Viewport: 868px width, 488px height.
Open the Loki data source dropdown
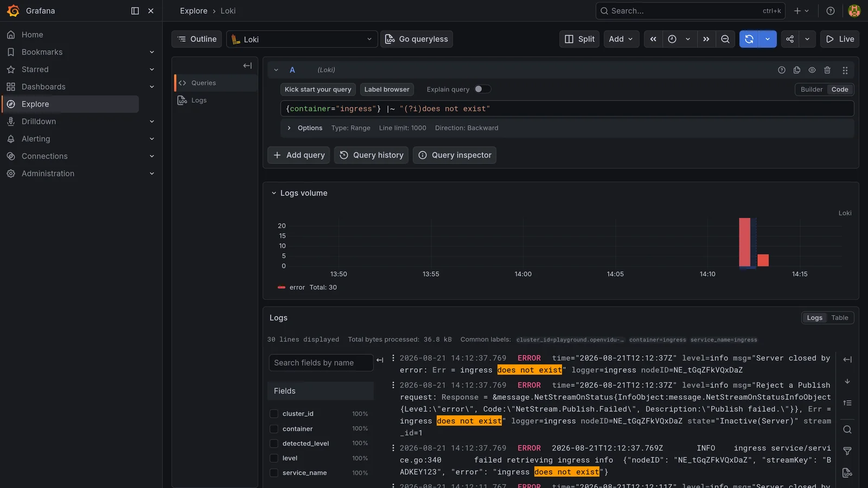302,39
